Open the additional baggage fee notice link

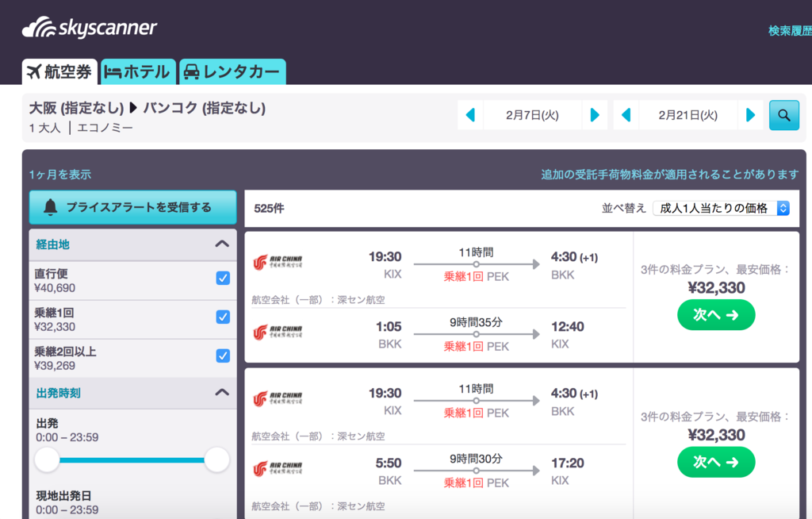click(669, 175)
